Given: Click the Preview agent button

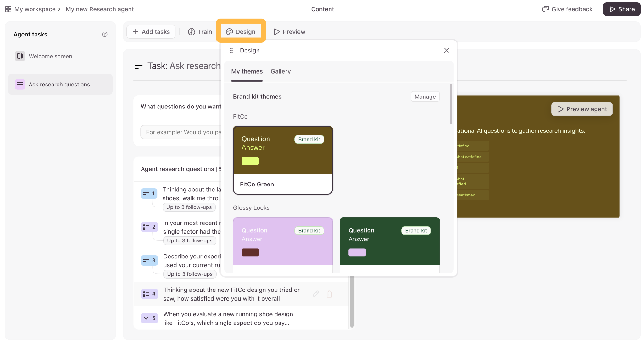Looking at the screenshot, I should click(582, 109).
